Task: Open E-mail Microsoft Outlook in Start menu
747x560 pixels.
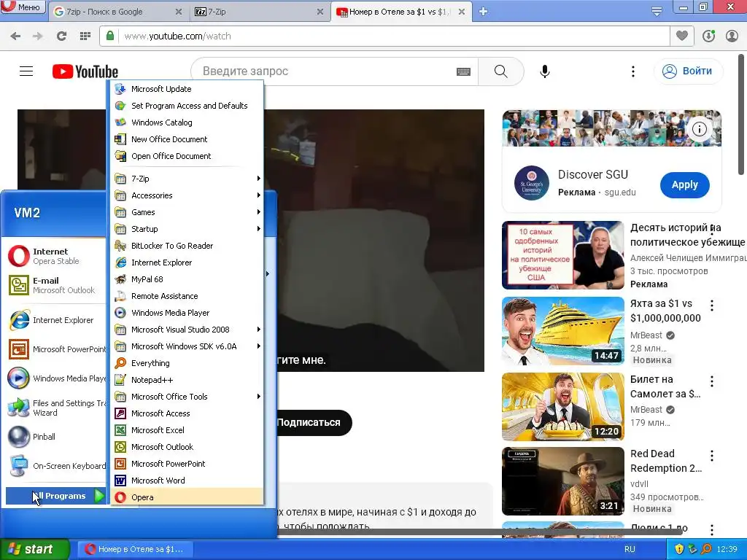Action: point(55,285)
